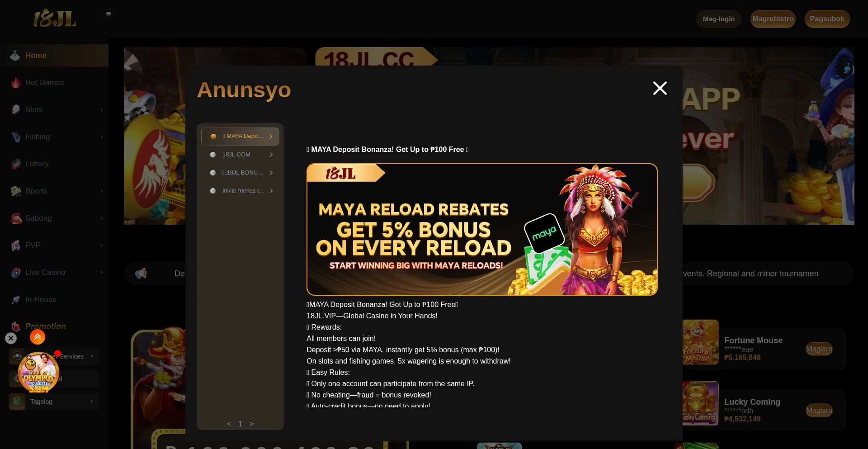
Task: Open the Hot Games menu item
Action: tap(54, 83)
